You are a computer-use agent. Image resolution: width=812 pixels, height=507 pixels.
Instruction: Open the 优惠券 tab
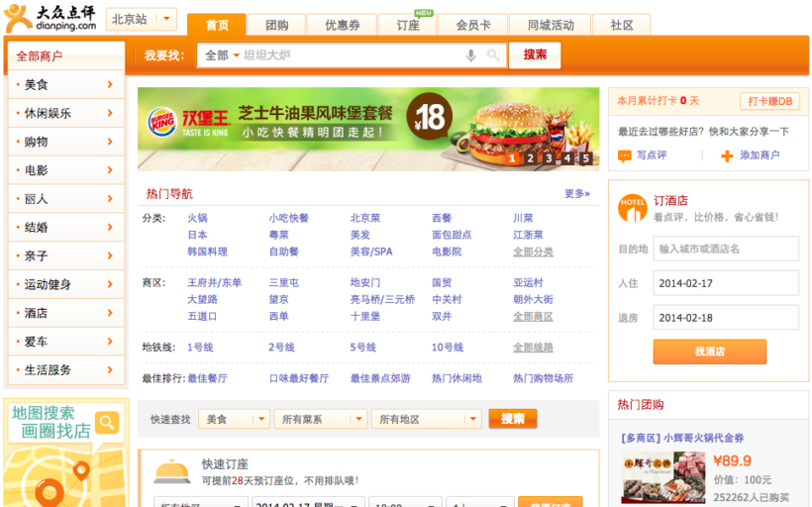tap(343, 25)
